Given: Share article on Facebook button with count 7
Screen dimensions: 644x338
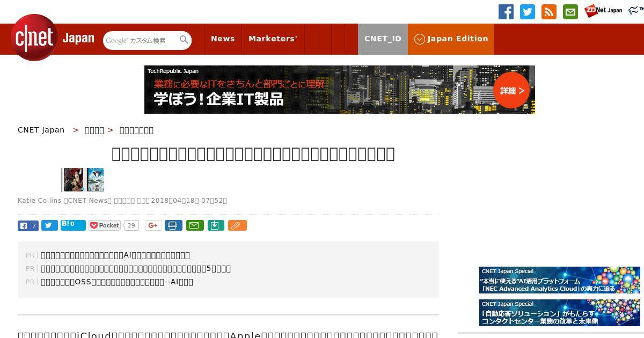Looking at the screenshot, I should tap(28, 225).
